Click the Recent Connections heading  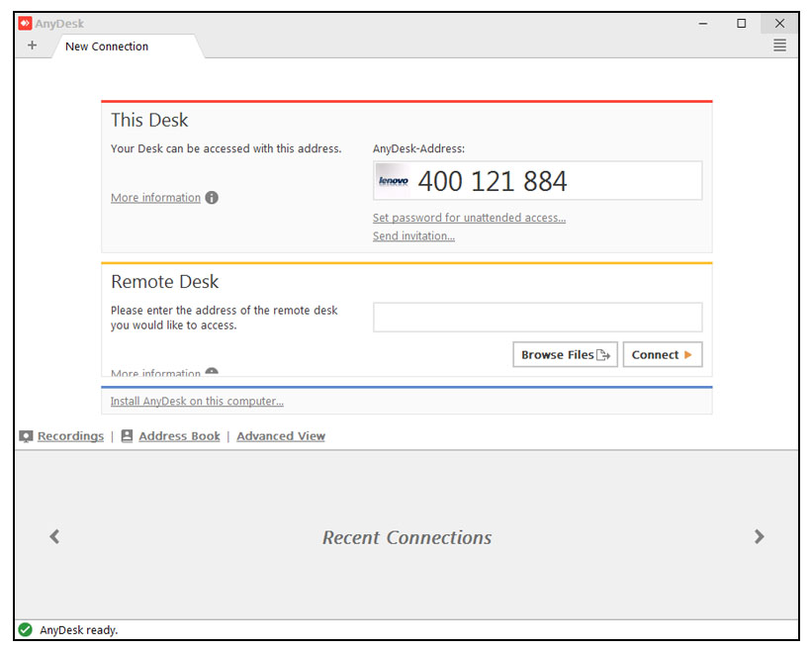tap(407, 537)
